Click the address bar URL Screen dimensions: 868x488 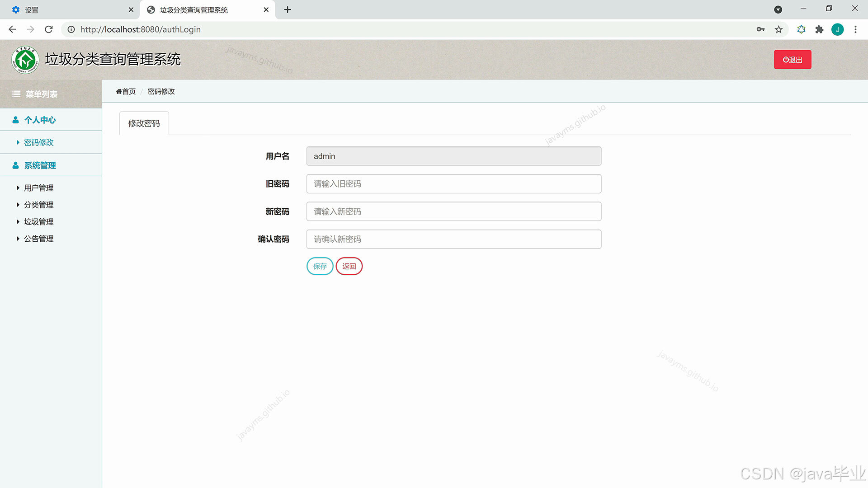click(141, 29)
